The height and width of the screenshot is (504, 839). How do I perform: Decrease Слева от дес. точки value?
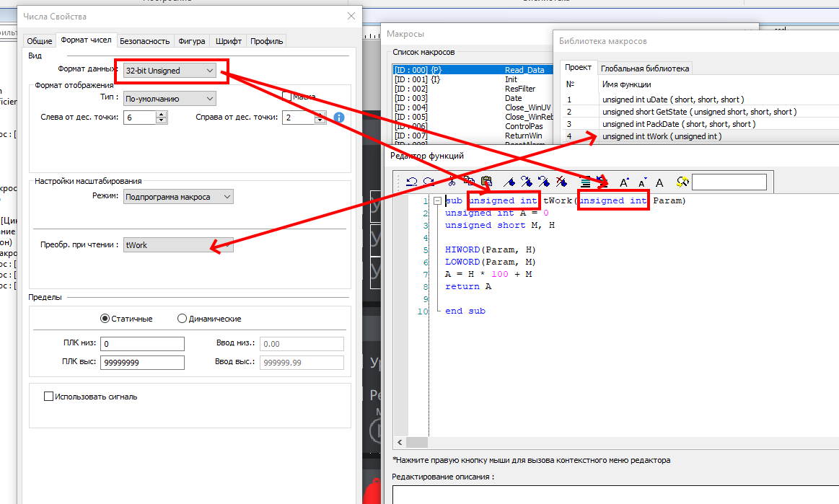point(161,120)
